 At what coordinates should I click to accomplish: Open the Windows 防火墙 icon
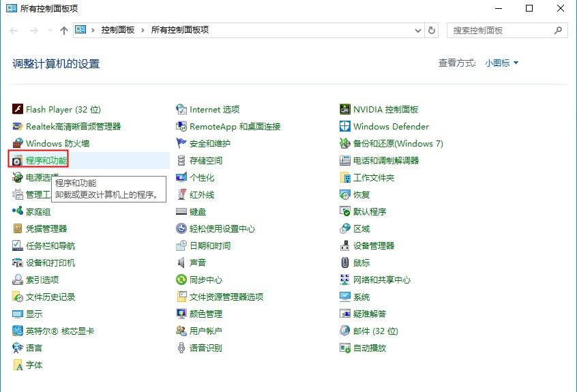click(x=17, y=143)
